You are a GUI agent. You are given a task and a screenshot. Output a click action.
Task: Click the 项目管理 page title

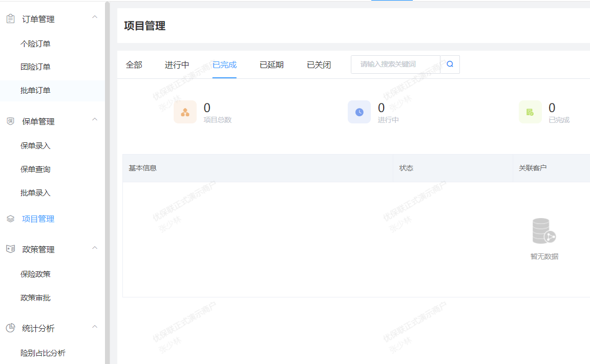[145, 26]
